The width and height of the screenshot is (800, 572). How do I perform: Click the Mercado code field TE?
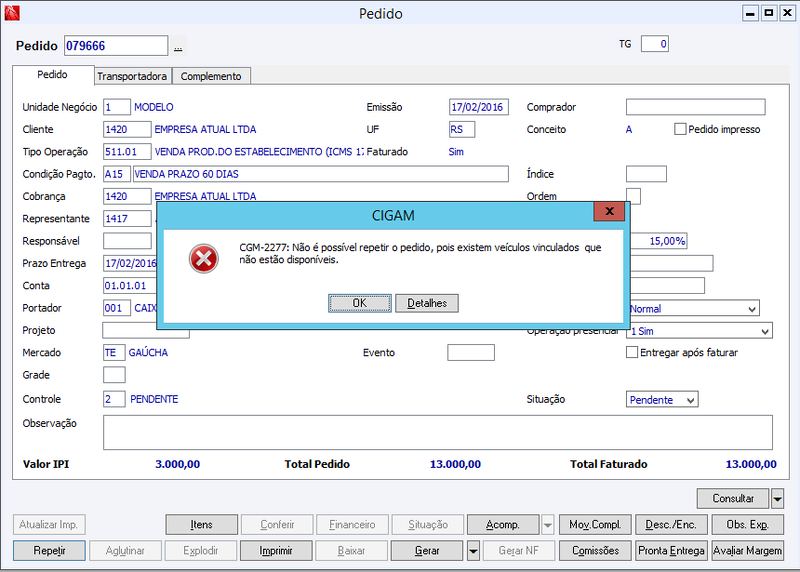[x=114, y=353]
